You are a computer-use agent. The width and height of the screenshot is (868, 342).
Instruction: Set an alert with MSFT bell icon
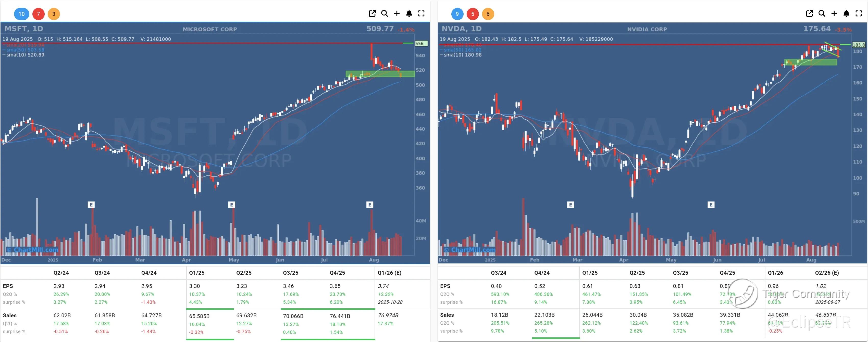point(409,14)
